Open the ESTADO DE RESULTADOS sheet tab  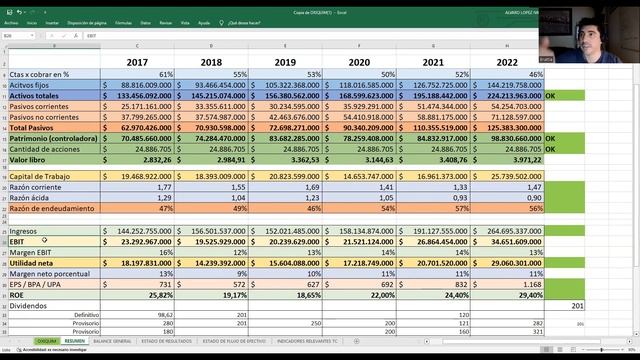click(166, 341)
